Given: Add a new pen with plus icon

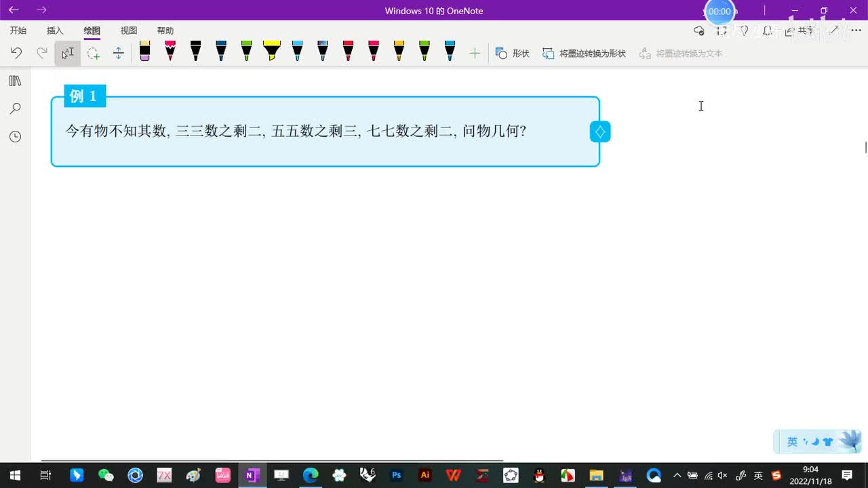Looking at the screenshot, I should (x=475, y=53).
